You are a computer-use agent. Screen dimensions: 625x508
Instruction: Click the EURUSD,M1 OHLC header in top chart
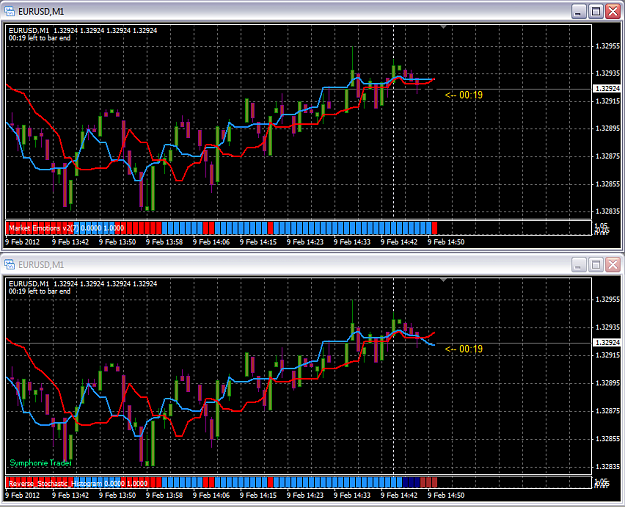point(83,30)
